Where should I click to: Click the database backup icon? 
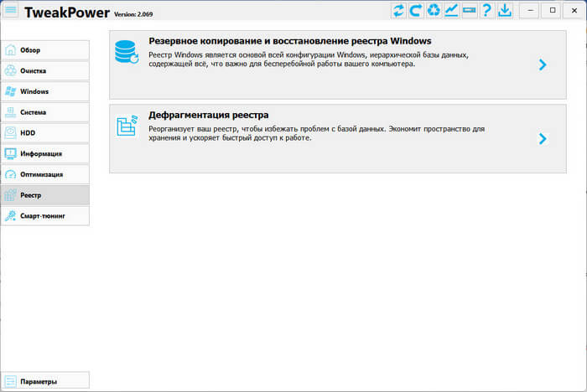coord(127,53)
